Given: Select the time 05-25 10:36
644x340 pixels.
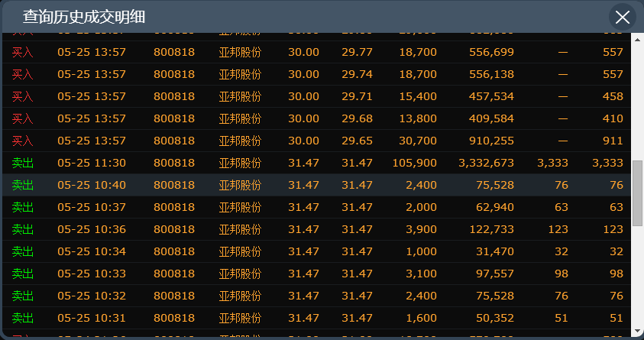Looking at the screenshot, I should (92, 229).
